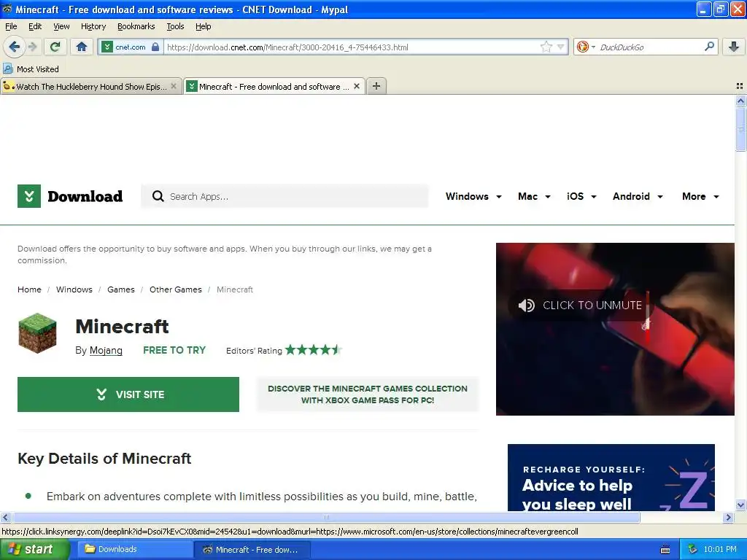Click the vertical scrollbar down arrow
Screen dimensions: 747x560
(740, 505)
